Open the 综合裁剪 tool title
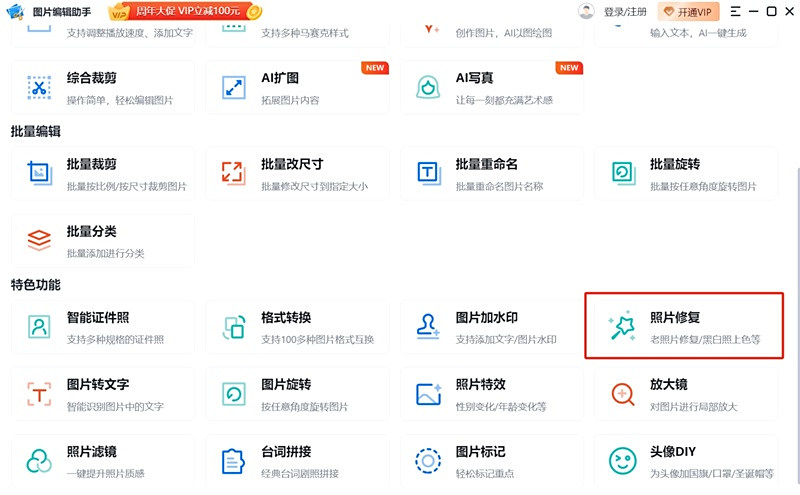 click(x=92, y=78)
